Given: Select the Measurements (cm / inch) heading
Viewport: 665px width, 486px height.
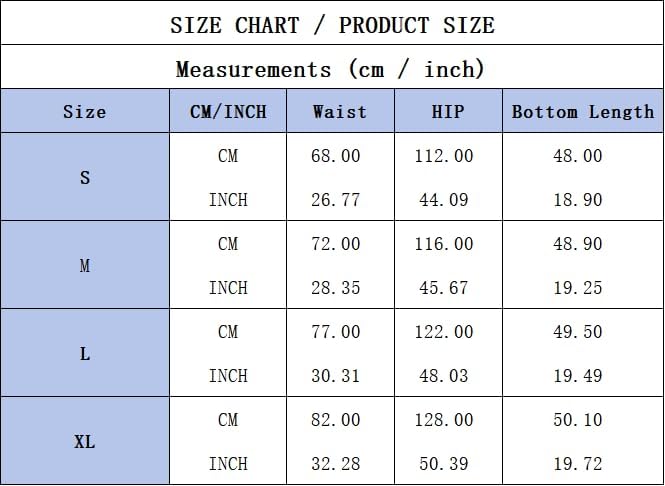Looking at the screenshot, I should pos(330,69).
